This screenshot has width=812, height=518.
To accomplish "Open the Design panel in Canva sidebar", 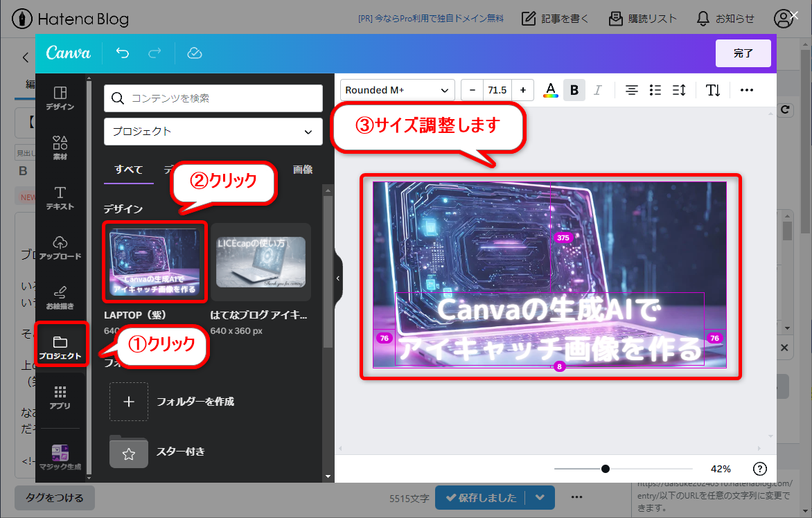I will [60, 98].
